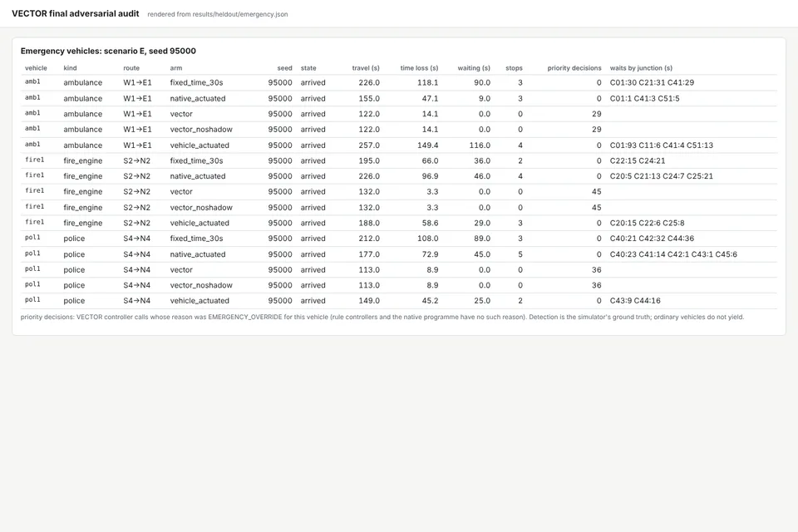Click the waits cell "C40:23 C41:14 C42:1 C43:1 C45:6"

[x=674, y=254]
